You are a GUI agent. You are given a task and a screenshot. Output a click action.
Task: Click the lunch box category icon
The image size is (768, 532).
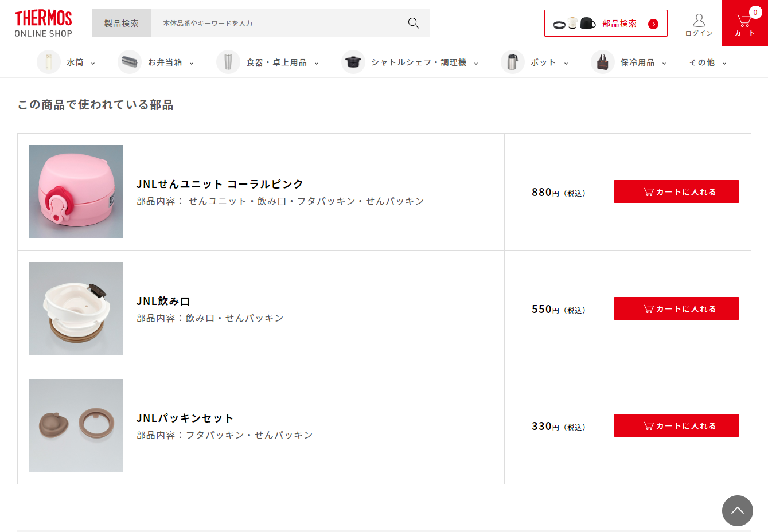click(130, 62)
